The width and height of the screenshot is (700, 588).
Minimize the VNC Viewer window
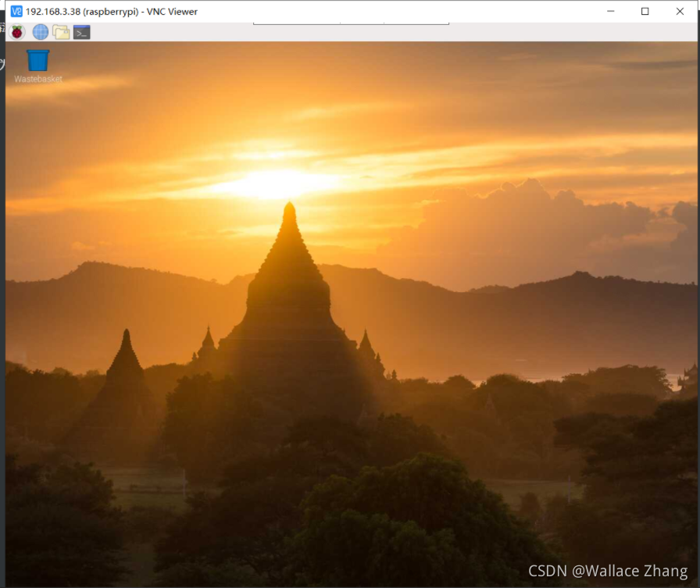point(611,11)
